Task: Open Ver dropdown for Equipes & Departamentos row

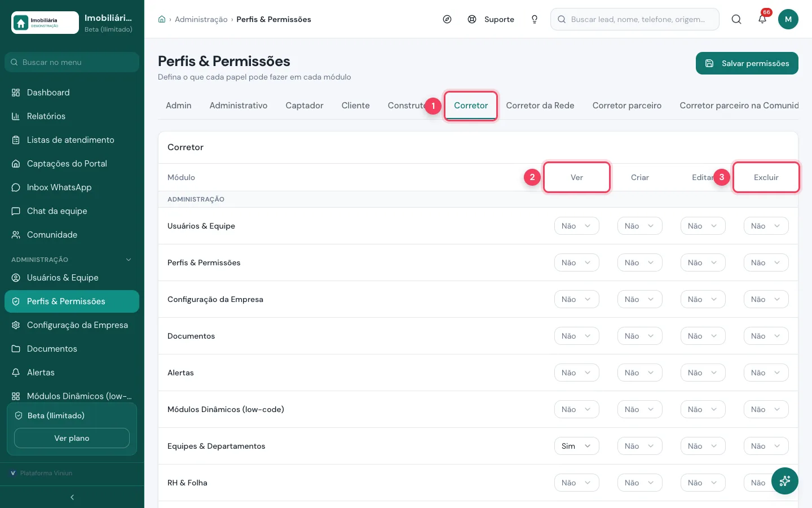Action: 576,446
